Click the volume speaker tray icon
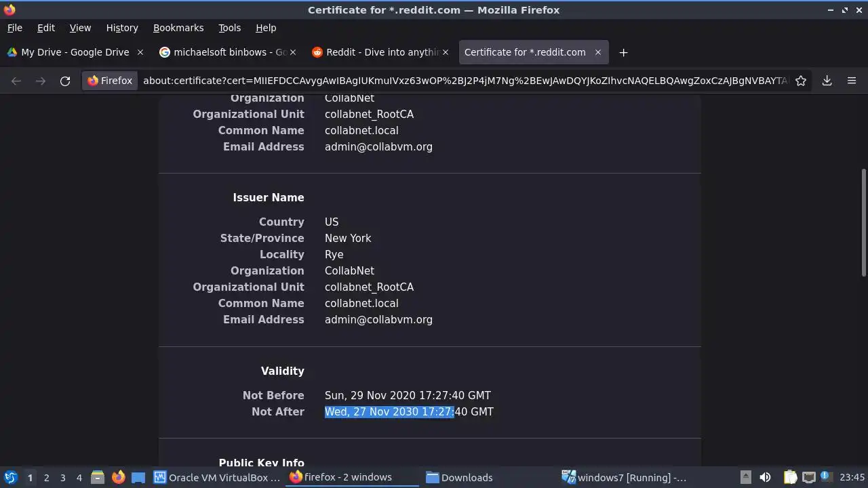This screenshot has height=488, width=868. tap(766, 477)
